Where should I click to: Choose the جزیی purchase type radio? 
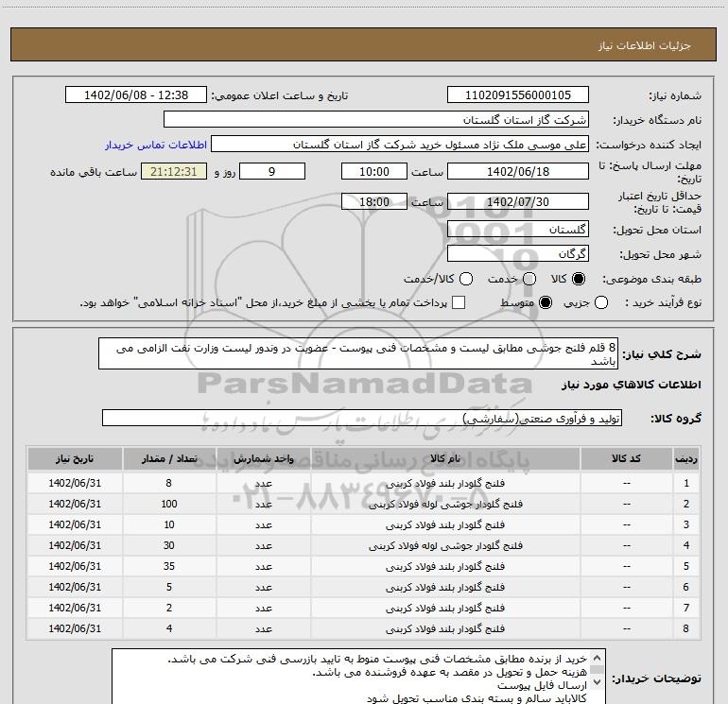coord(600,302)
